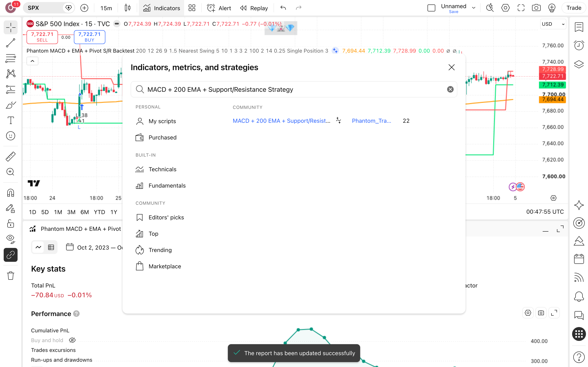This screenshot has height=367, width=588.
Task: Open the Fibonacci retracement tool group
Action: pos(10,58)
